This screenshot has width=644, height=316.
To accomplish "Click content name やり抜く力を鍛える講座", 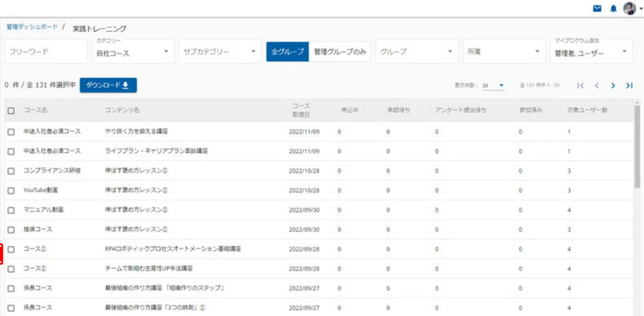I will (136, 132).
